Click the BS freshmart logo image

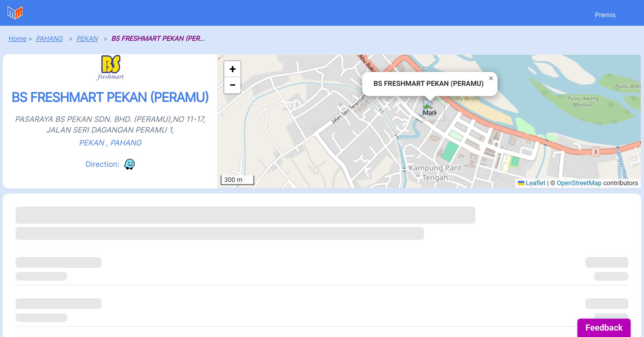click(110, 68)
